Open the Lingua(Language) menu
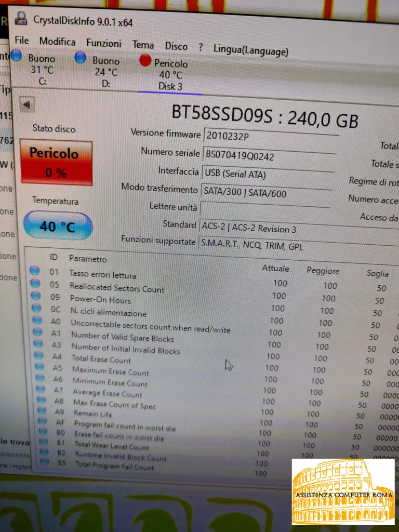Image resolution: width=399 pixels, height=532 pixels. click(251, 50)
